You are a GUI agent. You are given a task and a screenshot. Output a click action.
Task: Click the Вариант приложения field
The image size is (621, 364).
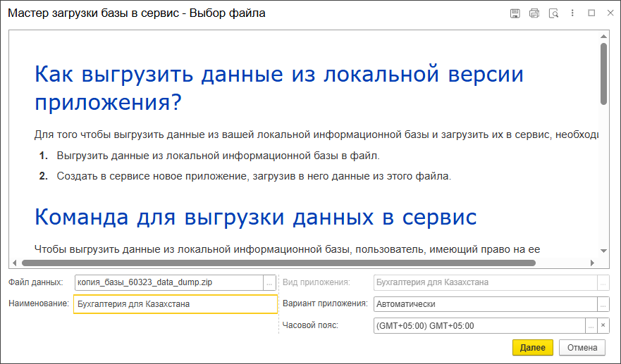(x=486, y=304)
